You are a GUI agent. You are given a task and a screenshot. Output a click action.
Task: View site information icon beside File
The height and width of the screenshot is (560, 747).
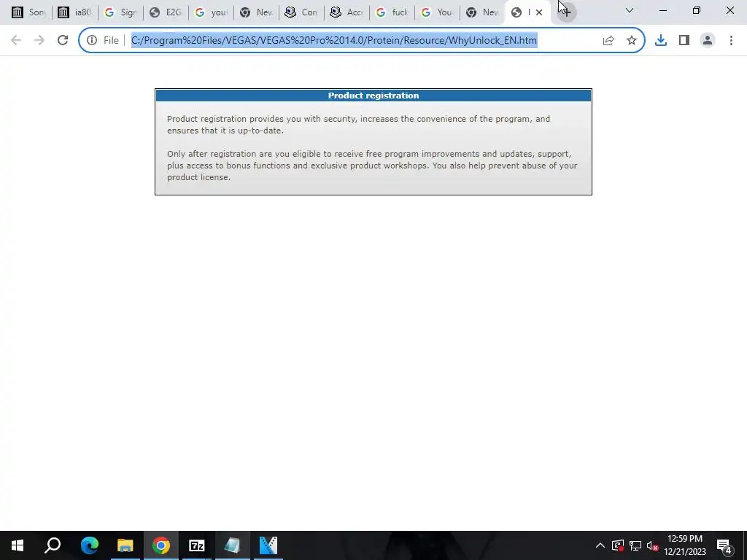pyautogui.click(x=92, y=41)
